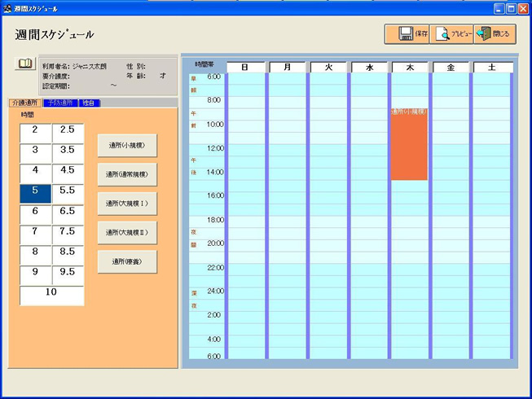The height and width of the screenshot is (399, 532).
Task: Select the 独自 tab
Action: 90,103
